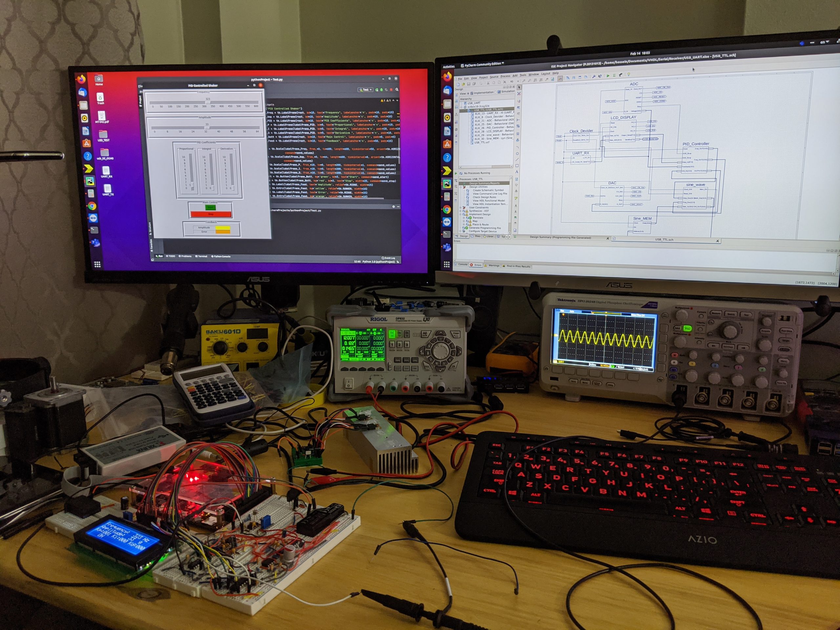This screenshot has width=840, height=630.
Task: Click the green Implement Top Module arrow in ISE toolbar
Action: coord(608,75)
